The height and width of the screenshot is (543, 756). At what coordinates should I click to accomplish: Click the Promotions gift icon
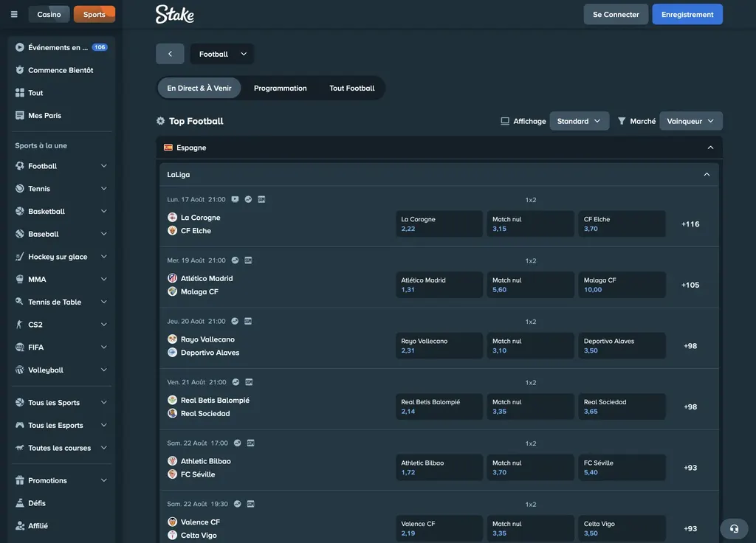coord(20,480)
